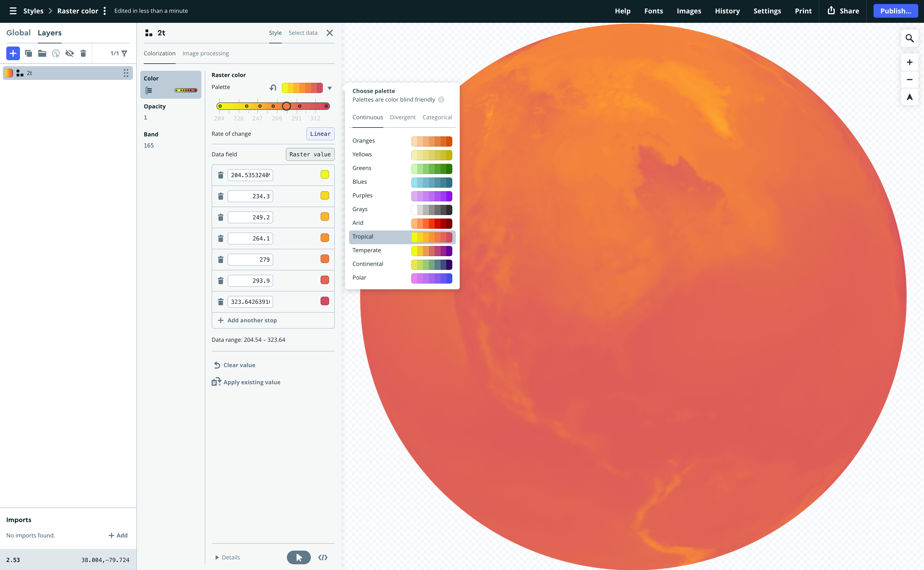
Task: Select the Opacity property
Action: pos(171,112)
